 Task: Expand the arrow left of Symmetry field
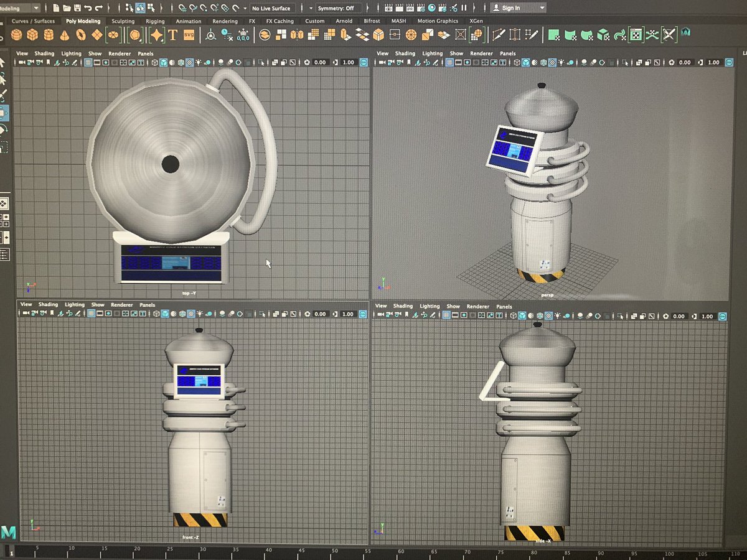click(311, 8)
